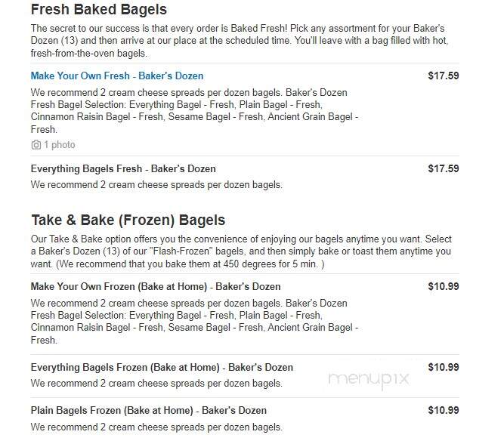The height and width of the screenshot is (441, 504).
Task: Choose Everything Bagels Frozen (Bake at Home) item
Action: (x=162, y=368)
